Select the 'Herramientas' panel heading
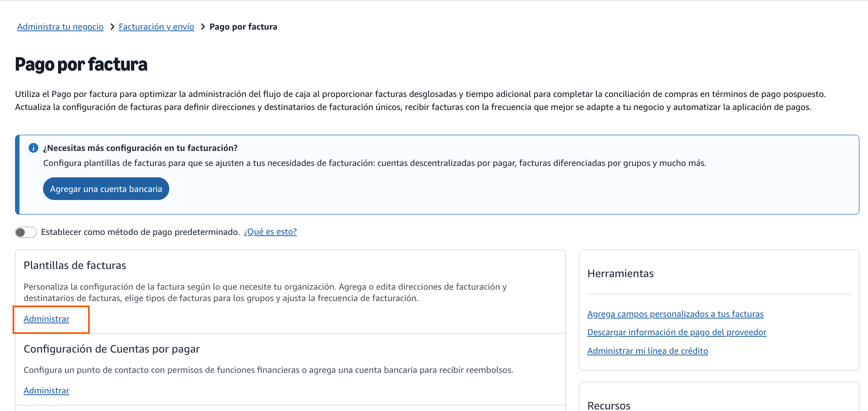Image resolution: width=868 pixels, height=411 pixels. (x=620, y=273)
